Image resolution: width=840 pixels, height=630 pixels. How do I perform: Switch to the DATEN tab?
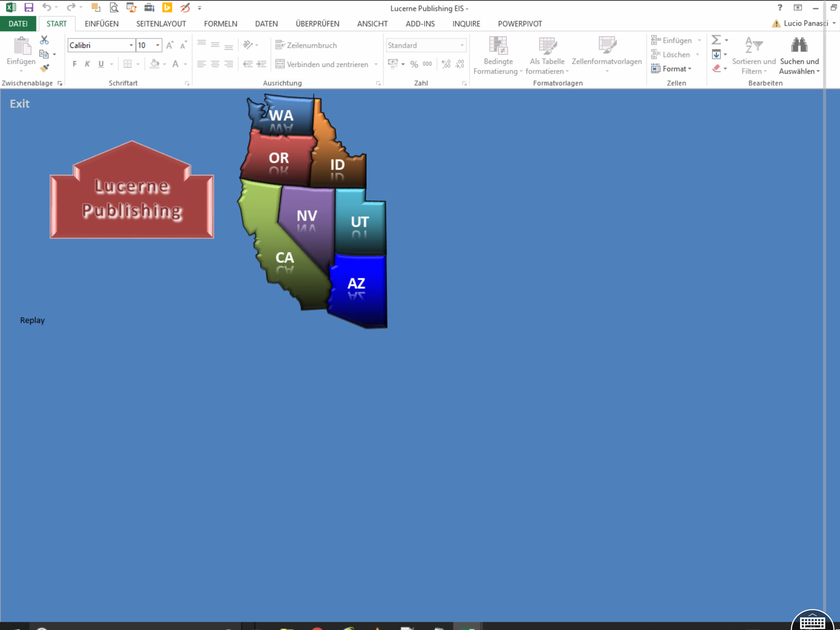pyautogui.click(x=266, y=24)
